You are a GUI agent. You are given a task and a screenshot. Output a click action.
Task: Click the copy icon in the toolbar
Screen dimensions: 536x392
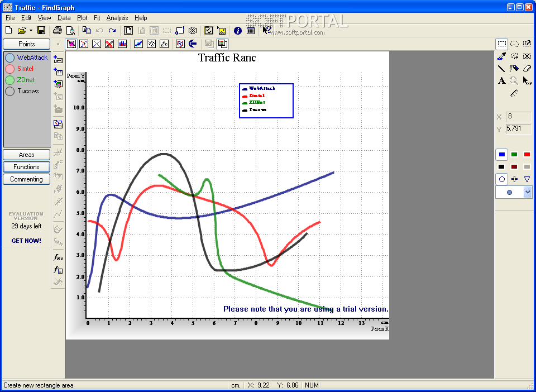[87, 30]
